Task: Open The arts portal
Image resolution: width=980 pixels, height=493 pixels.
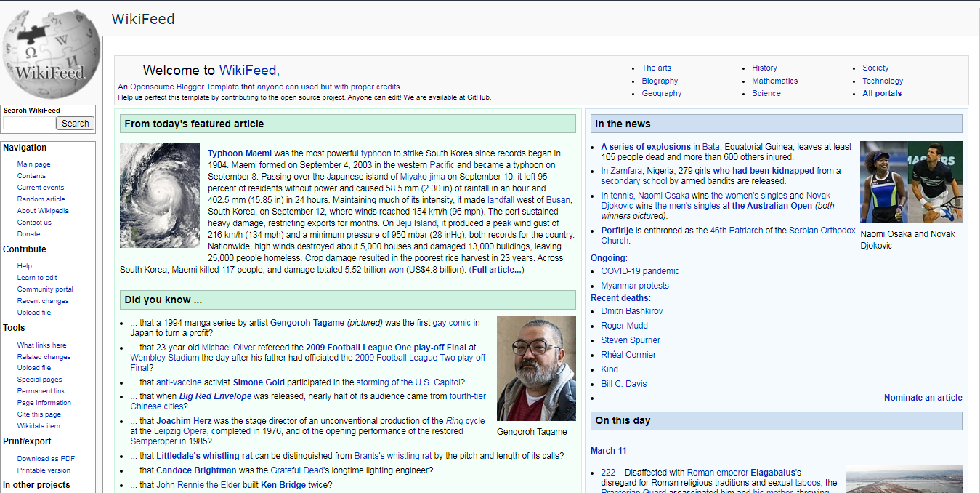Action: tap(656, 68)
